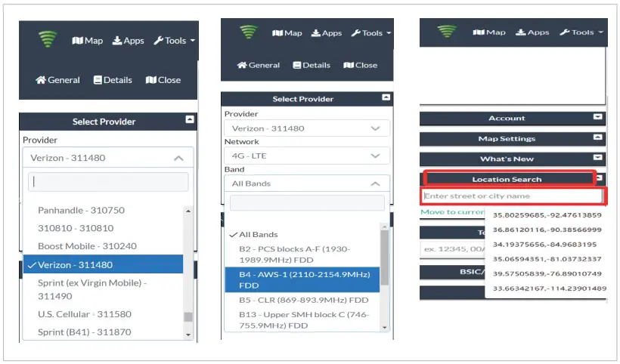Select B4 - AWS-1 band
The height and width of the screenshot is (364, 620).
pyautogui.click(x=302, y=280)
